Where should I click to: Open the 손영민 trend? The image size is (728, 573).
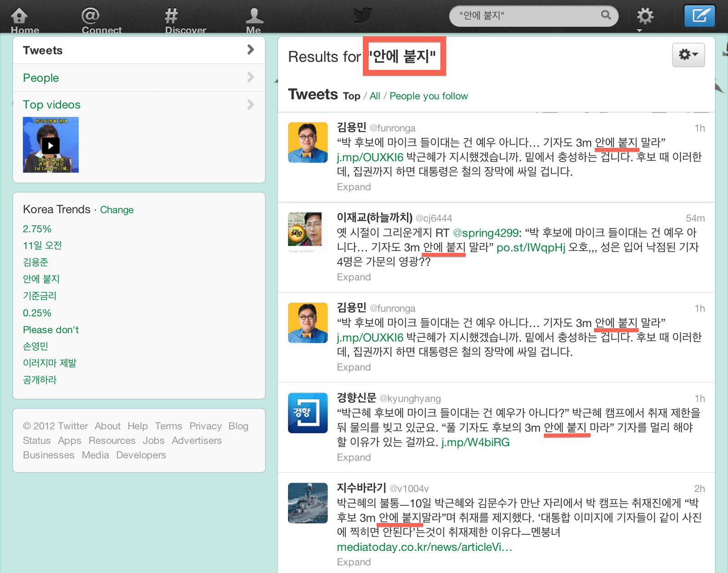click(x=35, y=346)
